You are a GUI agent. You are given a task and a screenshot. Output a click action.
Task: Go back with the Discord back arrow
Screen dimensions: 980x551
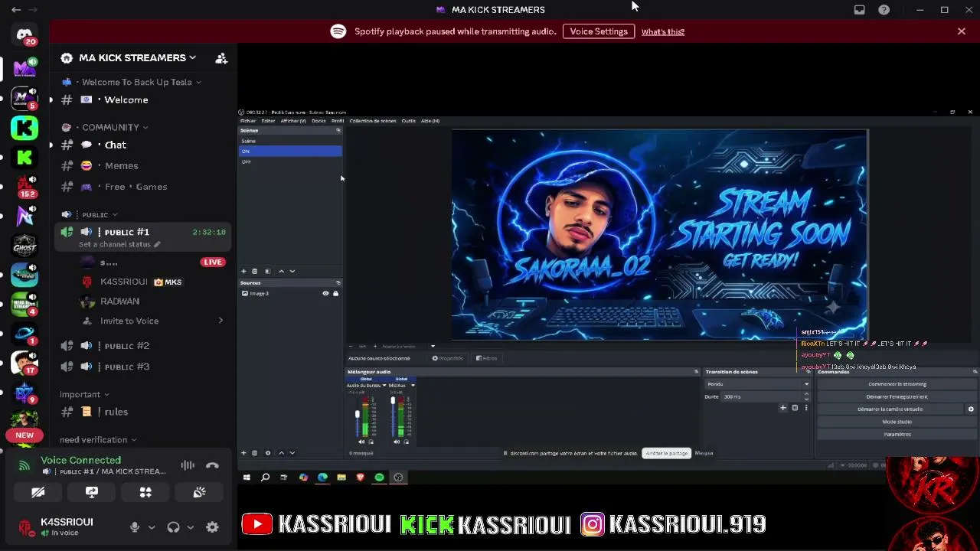click(x=16, y=10)
